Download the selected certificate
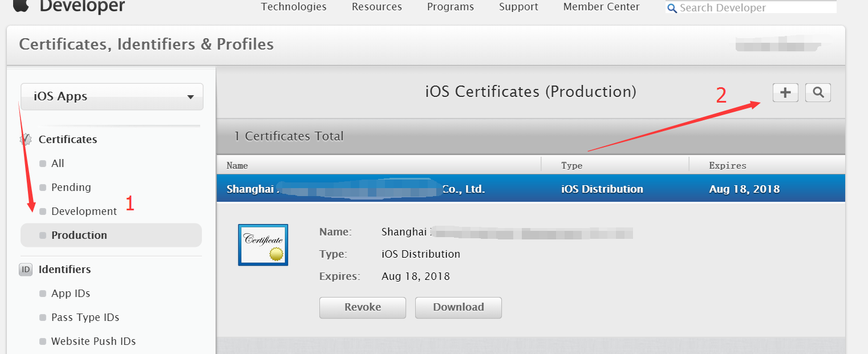The height and width of the screenshot is (354, 868). click(459, 307)
